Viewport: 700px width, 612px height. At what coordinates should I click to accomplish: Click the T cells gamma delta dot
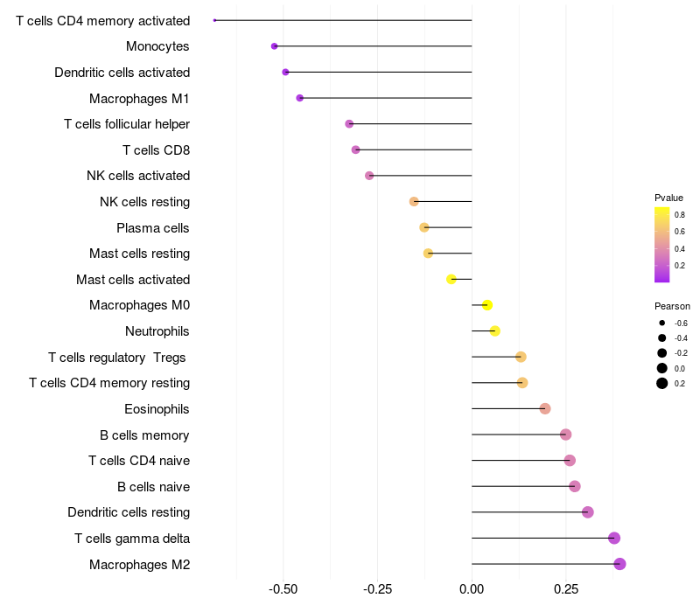point(614,538)
